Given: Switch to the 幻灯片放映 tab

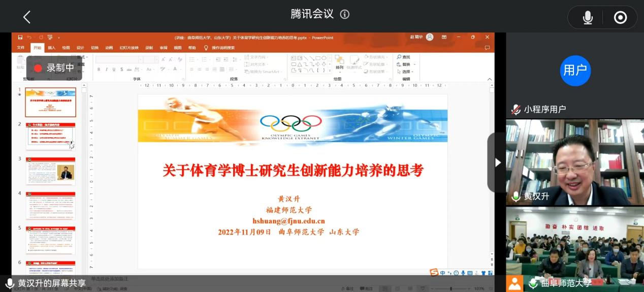Looking at the screenshot, I should pyautogui.click(x=129, y=48).
